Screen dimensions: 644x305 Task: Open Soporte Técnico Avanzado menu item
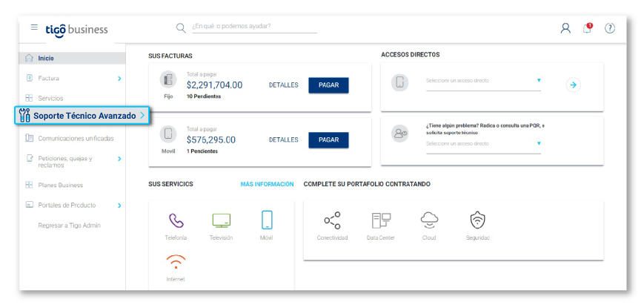pos(82,116)
